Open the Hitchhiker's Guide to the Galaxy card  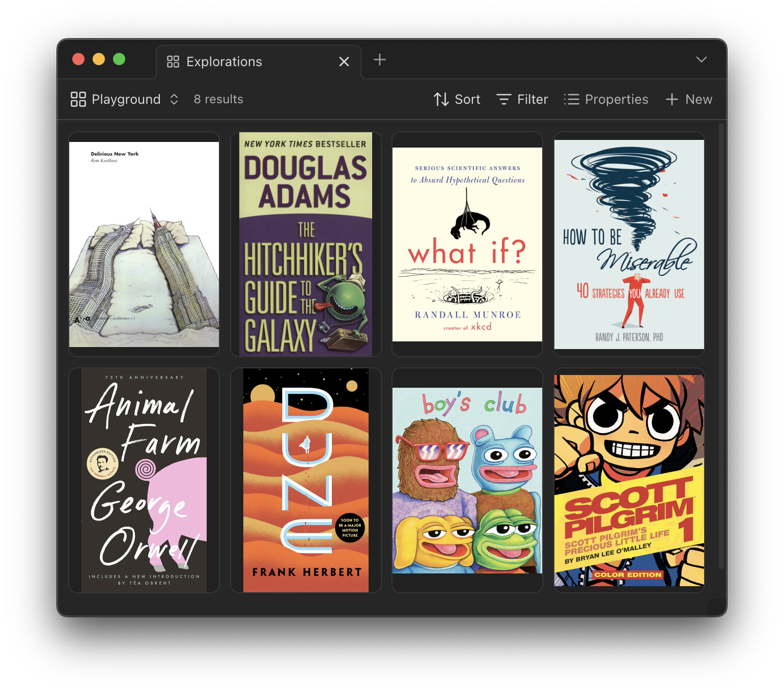[x=306, y=244]
